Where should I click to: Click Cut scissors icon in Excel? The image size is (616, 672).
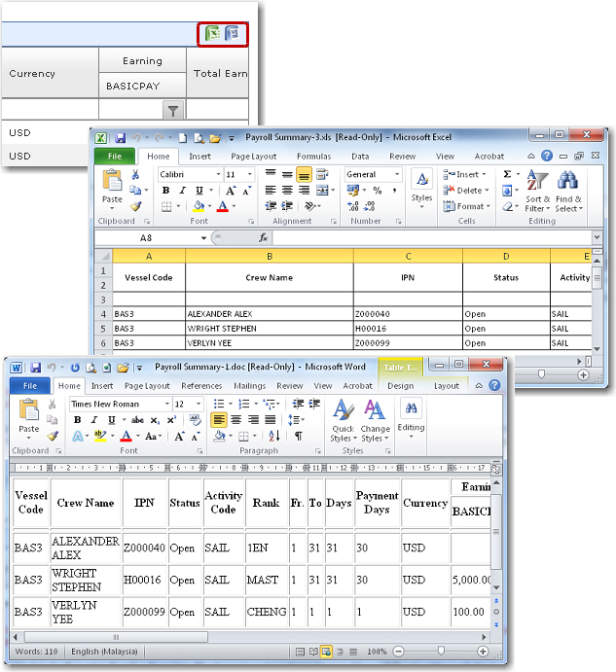(x=135, y=174)
